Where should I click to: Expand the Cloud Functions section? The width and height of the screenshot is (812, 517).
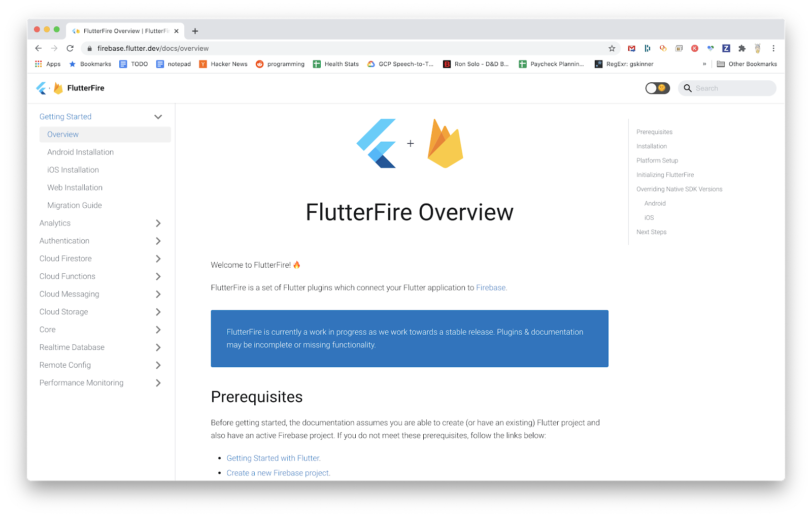[x=158, y=277]
